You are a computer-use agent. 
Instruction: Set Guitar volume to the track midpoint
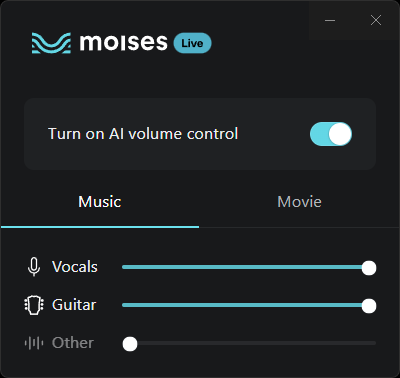[249, 305]
